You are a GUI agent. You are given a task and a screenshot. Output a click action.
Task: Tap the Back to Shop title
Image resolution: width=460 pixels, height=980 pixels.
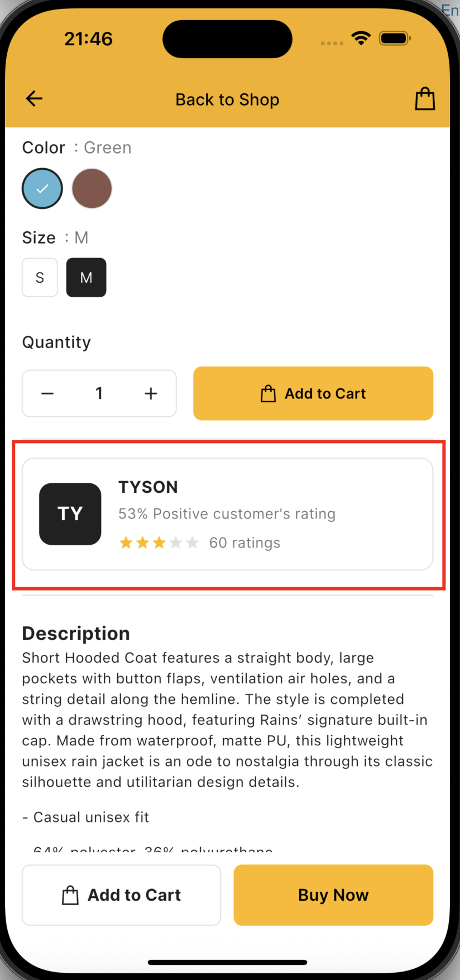[x=227, y=99]
